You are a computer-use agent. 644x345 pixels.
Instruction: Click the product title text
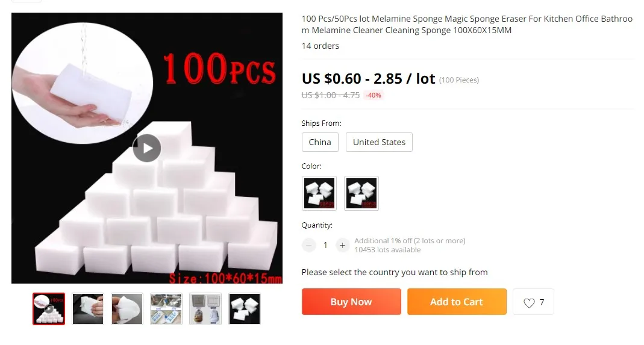coord(467,25)
